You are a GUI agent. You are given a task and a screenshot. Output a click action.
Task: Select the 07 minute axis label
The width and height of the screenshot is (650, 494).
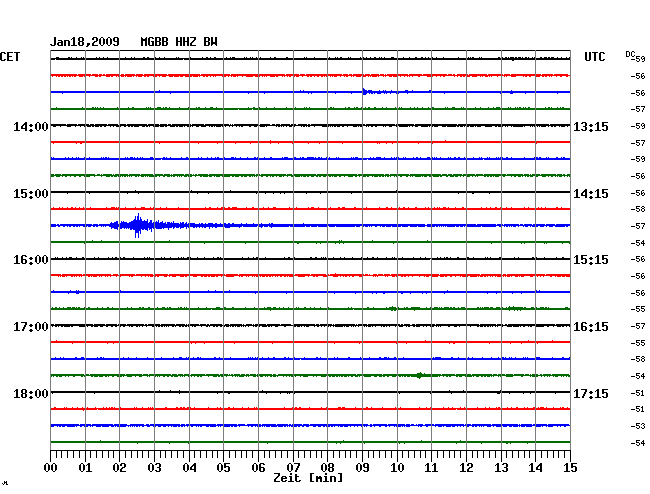[293, 467]
